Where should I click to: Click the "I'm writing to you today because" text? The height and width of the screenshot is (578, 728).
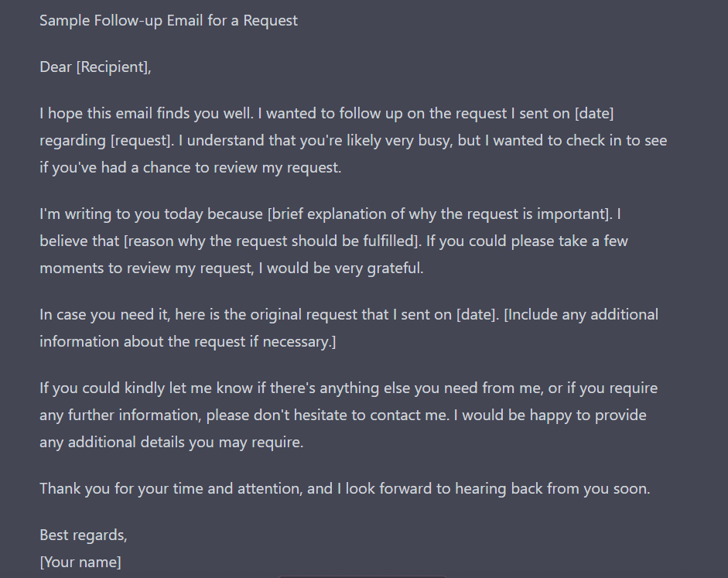[152, 214]
